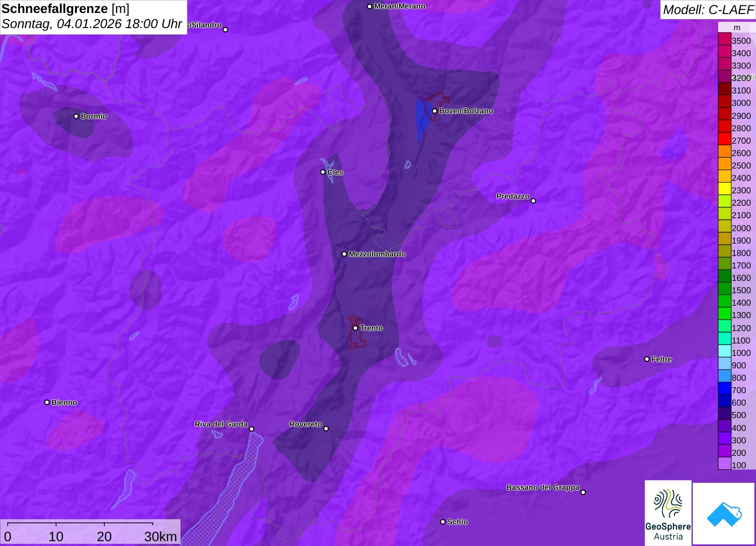
Task: Click the Bormio location marker
Action: click(76, 116)
